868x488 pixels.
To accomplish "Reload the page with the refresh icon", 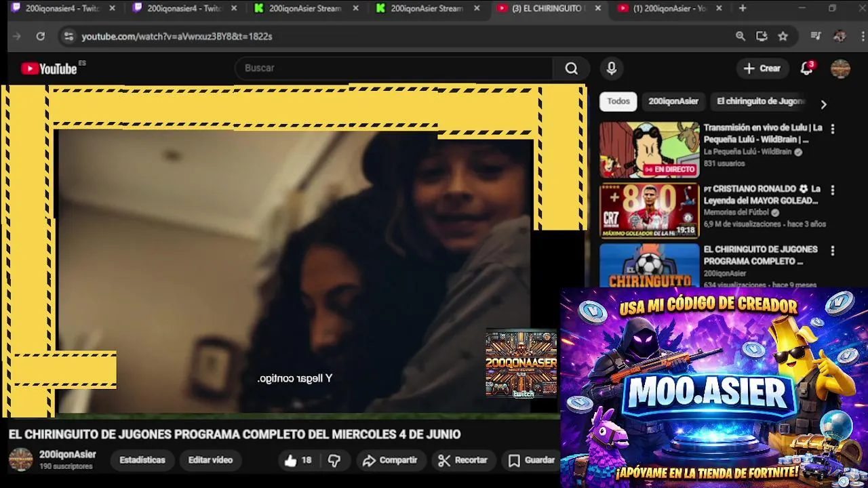I will (x=41, y=37).
